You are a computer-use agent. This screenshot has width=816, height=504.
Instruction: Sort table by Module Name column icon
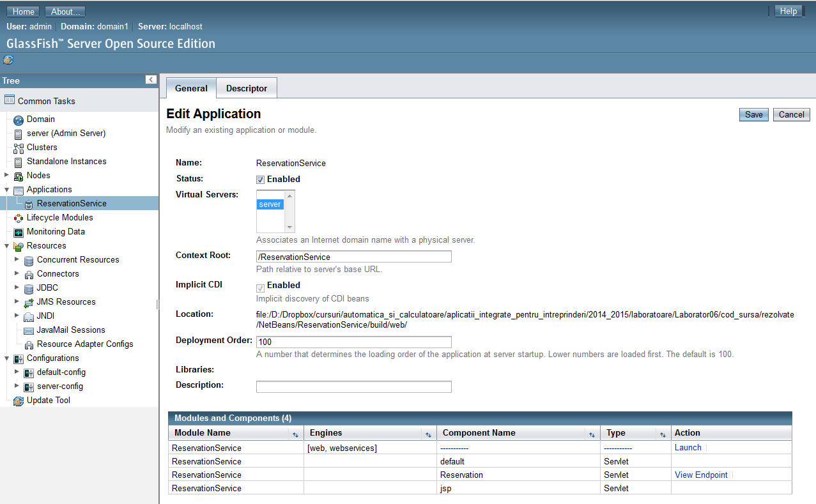click(295, 434)
